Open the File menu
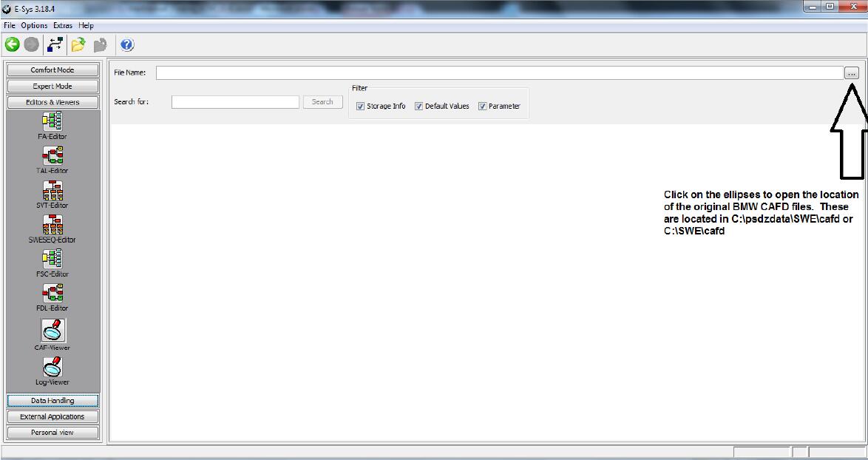 10,25
